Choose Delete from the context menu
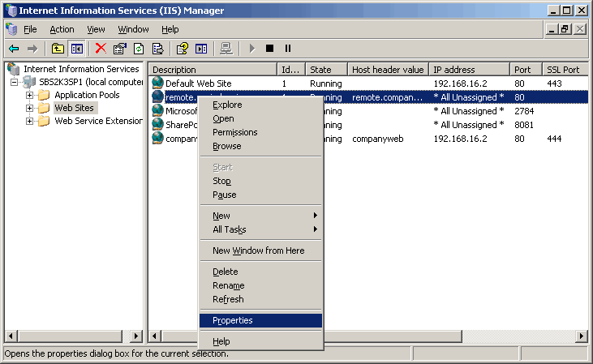The width and height of the screenshot is (593, 364). (261, 272)
